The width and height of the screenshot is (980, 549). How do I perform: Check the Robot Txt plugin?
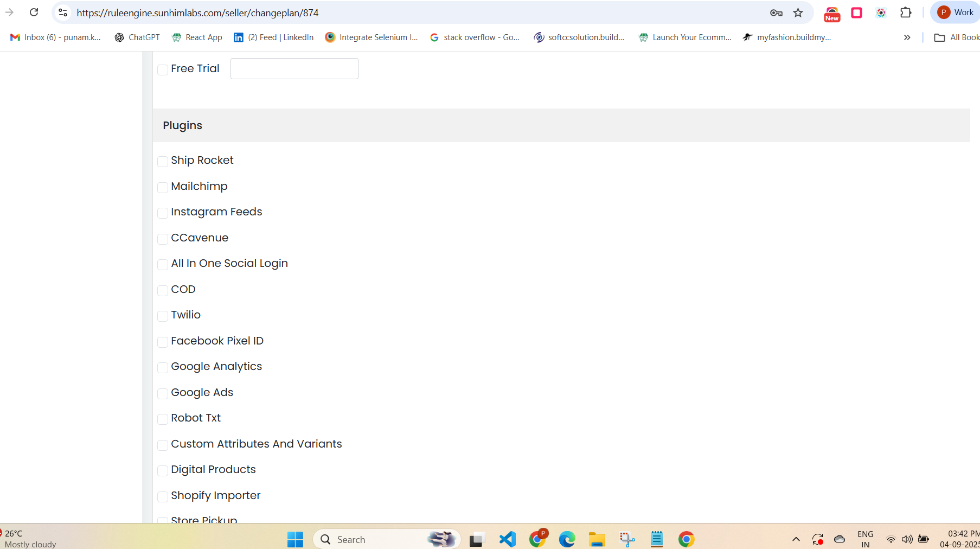(x=162, y=419)
